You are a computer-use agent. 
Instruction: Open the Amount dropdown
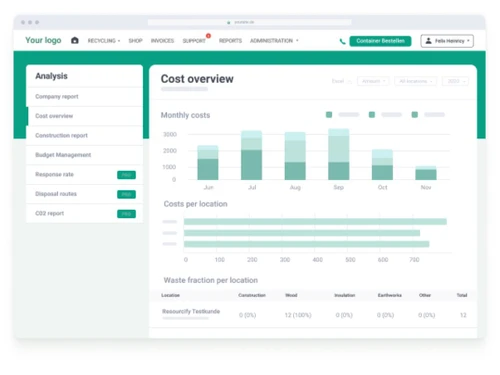[373, 81]
